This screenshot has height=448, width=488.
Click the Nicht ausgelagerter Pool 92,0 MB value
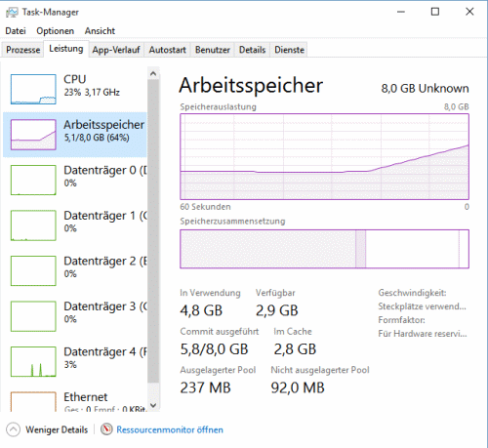click(x=298, y=387)
